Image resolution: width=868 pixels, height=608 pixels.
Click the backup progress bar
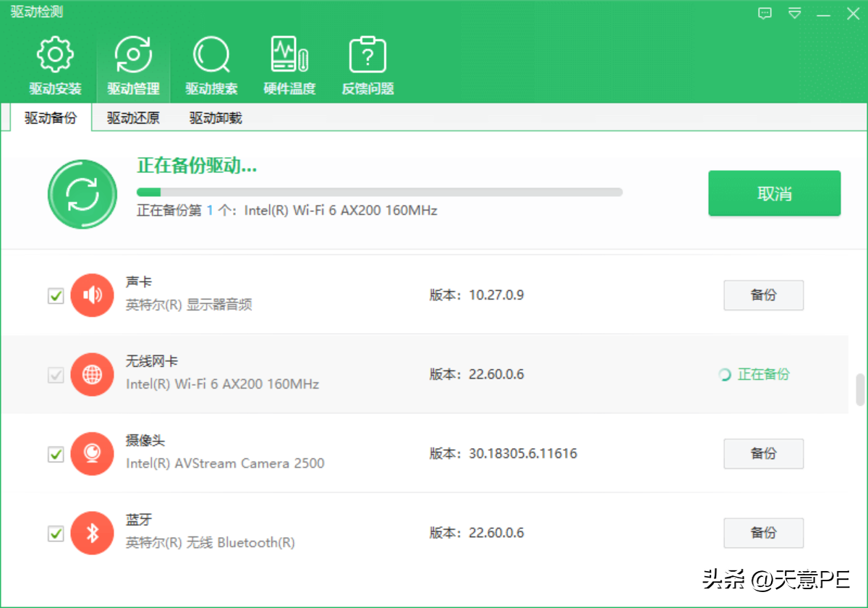[380, 193]
